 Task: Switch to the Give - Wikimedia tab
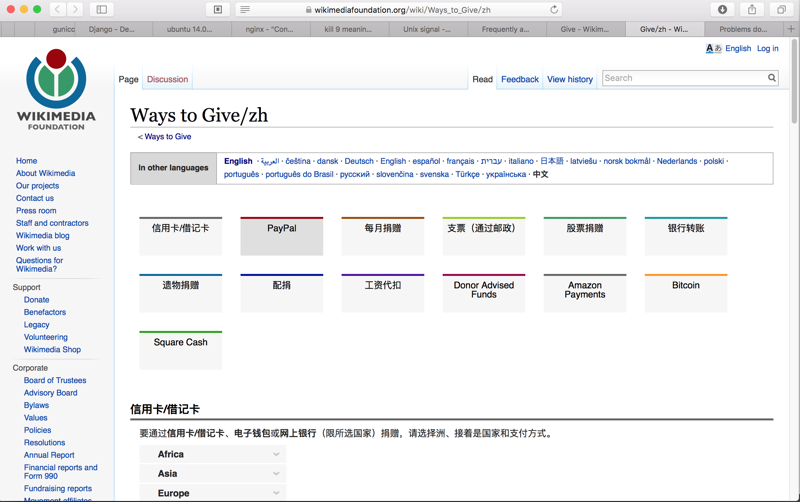click(x=585, y=29)
